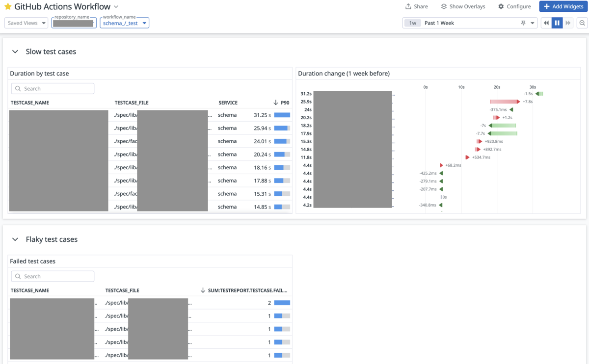Click the 1w time range badge
The height and width of the screenshot is (364, 589).
click(413, 23)
